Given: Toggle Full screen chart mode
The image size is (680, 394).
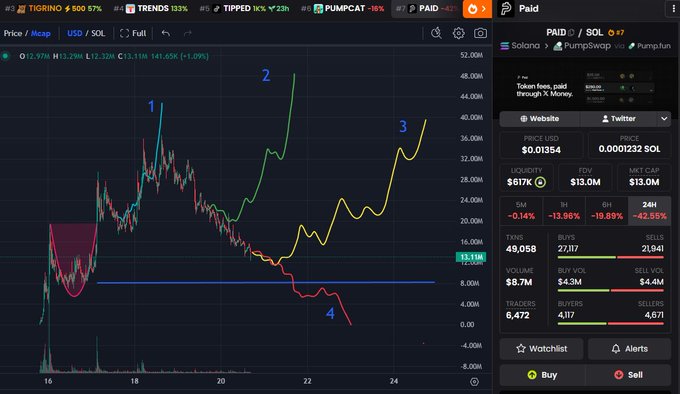Looking at the screenshot, I should [133, 33].
